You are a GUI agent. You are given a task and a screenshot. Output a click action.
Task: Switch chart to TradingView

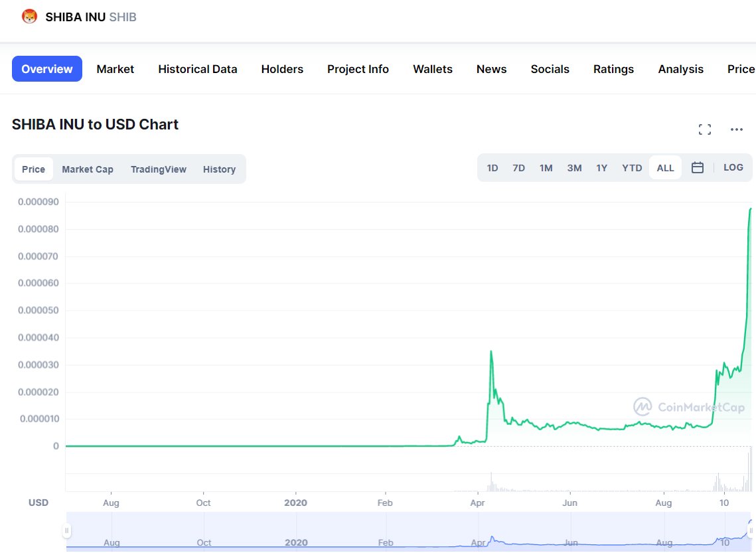[x=158, y=169]
